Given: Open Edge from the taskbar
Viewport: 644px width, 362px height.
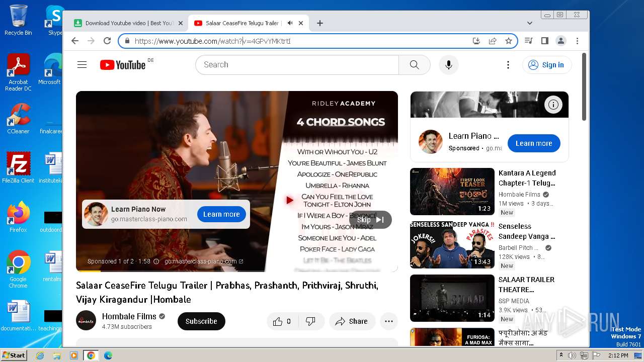Looking at the screenshot, I should point(108,355).
